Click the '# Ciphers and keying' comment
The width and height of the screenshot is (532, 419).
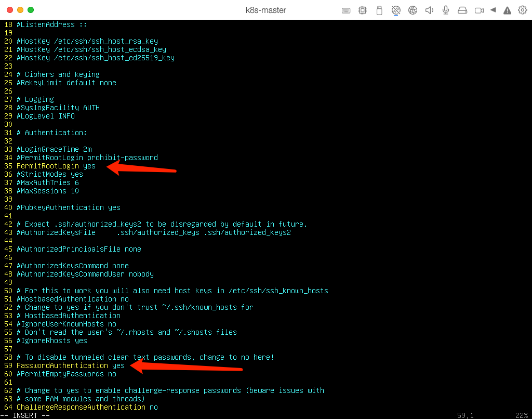coord(58,74)
